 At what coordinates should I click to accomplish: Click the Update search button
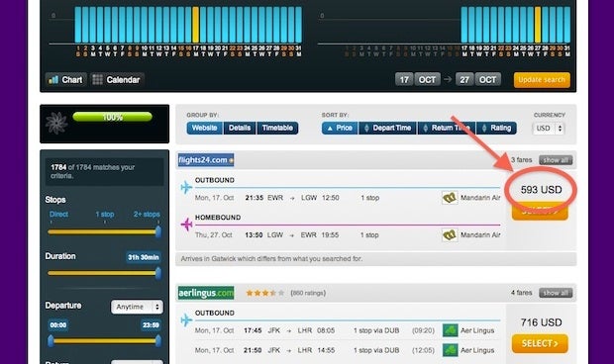pos(542,80)
